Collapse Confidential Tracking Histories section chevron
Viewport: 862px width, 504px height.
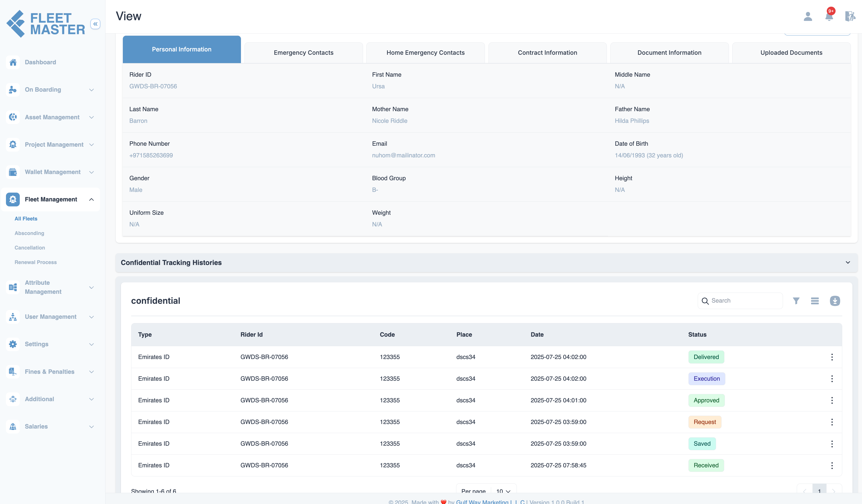(x=848, y=262)
